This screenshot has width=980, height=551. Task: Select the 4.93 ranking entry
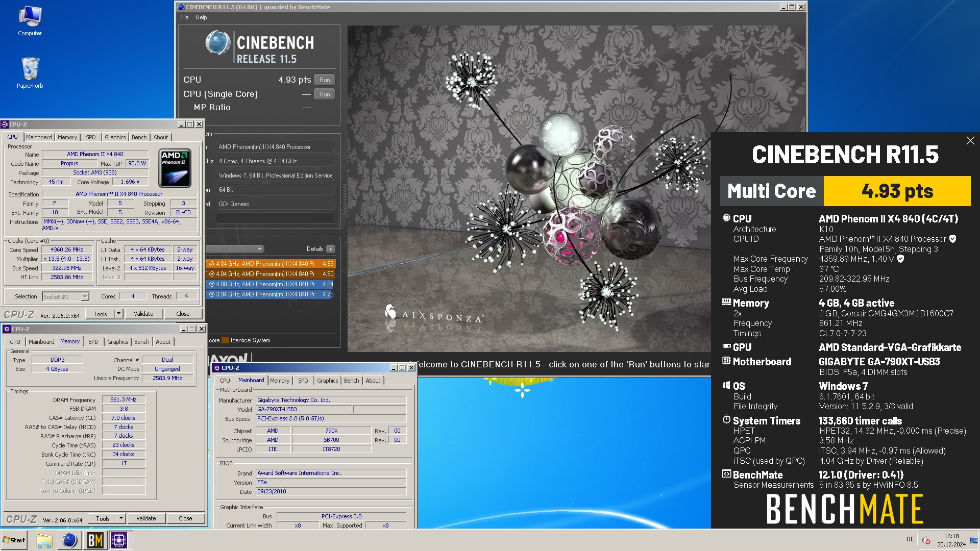click(271, 264)
